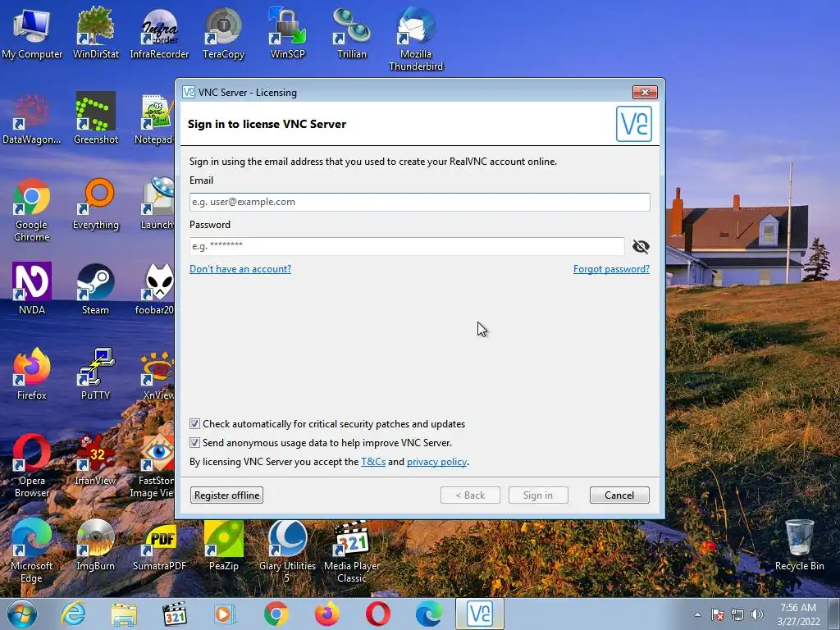Launch PeaZip desktop shortcut
The height and width of the screenshot is (630, 840).
click(223, 546)
